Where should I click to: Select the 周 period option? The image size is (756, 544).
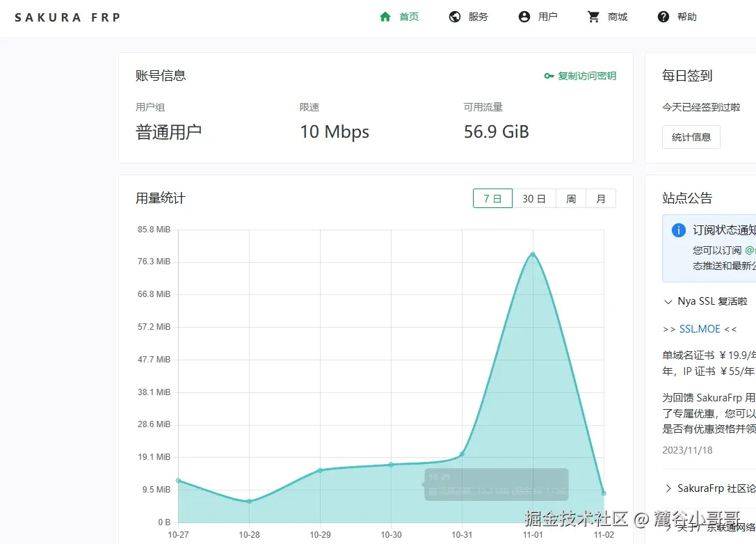(570, 198)
